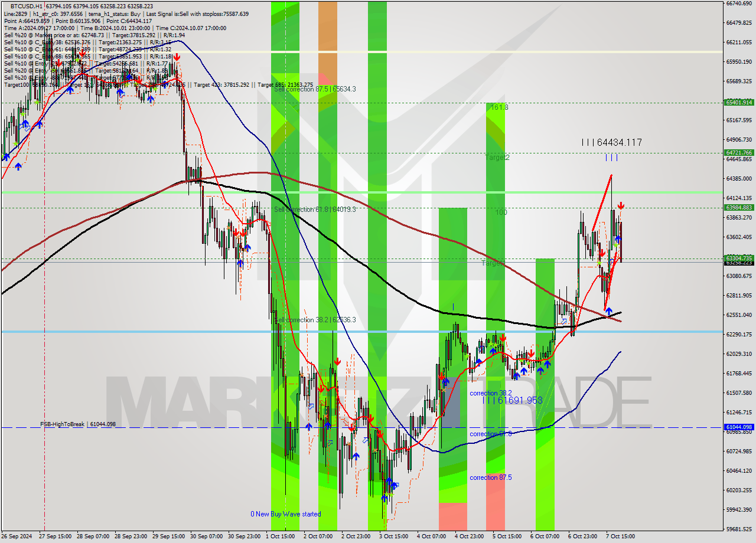This screenshot has height=543, width=756.
Task: Click the 62811.905 price axis value
Action: pos(738,296)
